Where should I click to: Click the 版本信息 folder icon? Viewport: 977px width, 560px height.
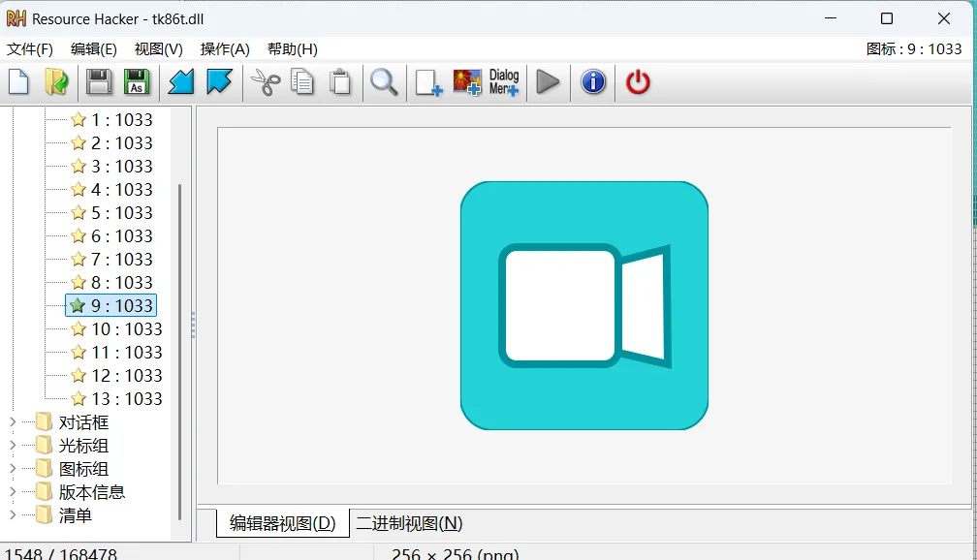[x=44, y=492]
